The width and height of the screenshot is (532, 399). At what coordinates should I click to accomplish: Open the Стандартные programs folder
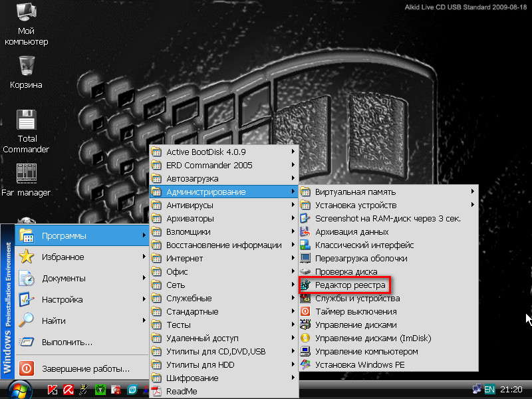[x=224, y=311]
